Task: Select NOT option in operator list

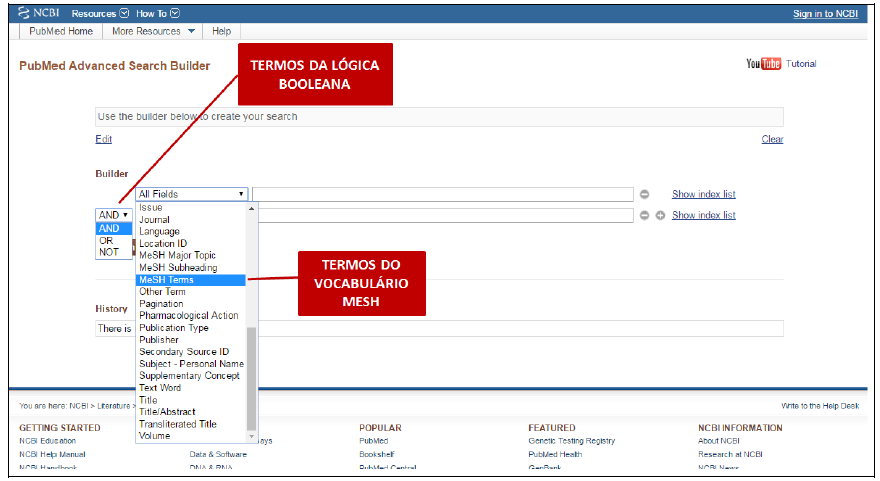Action: (x=113, y=253)
